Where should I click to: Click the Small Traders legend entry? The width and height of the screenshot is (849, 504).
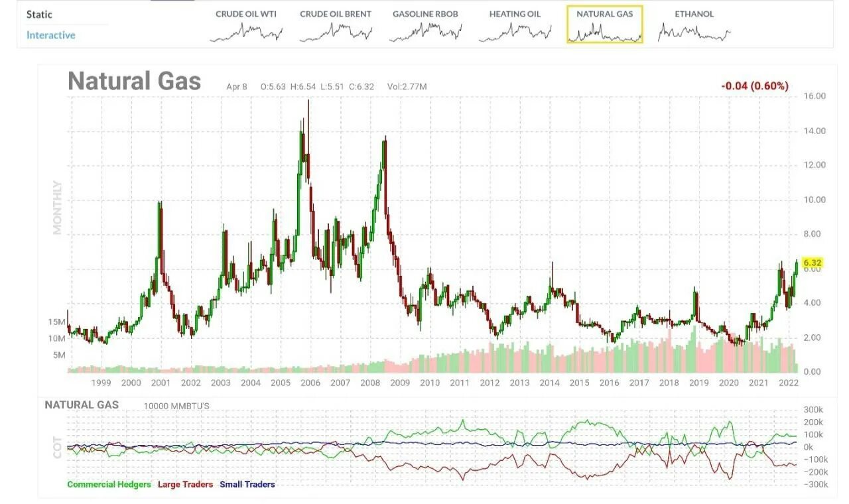point(247,485)
